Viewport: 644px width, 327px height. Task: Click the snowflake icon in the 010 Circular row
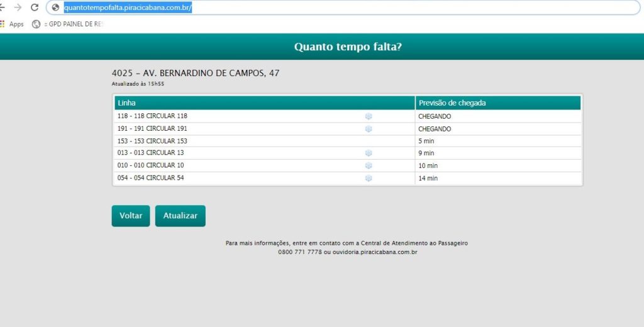369,165
